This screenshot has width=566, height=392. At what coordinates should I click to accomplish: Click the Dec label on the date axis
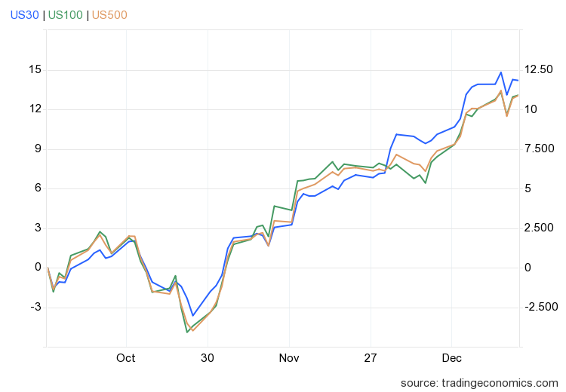pos(452,358)
